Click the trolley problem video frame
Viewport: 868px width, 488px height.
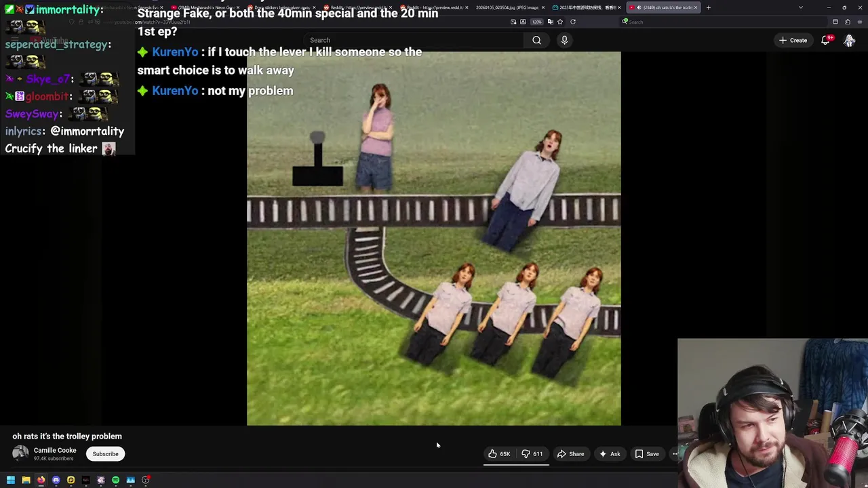click(x=433, y=239)
